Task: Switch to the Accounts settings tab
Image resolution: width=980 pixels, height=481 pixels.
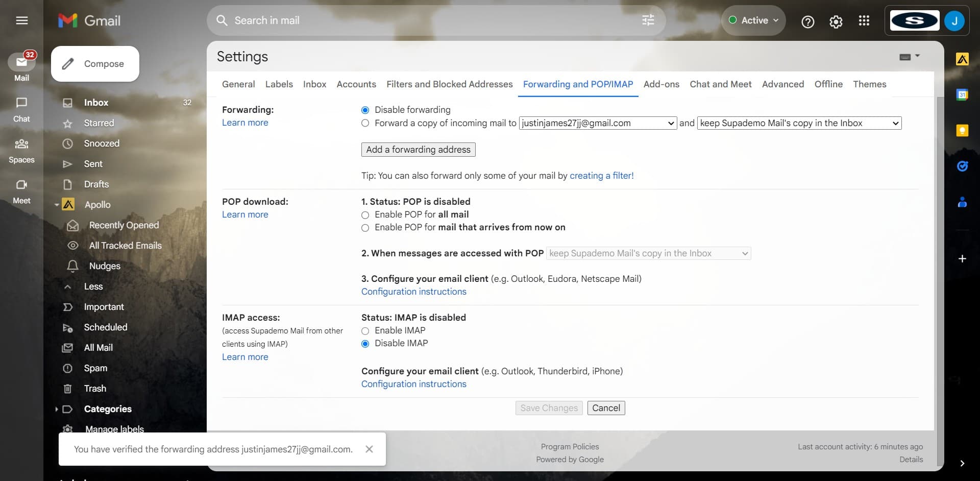Action: [356, 84]
